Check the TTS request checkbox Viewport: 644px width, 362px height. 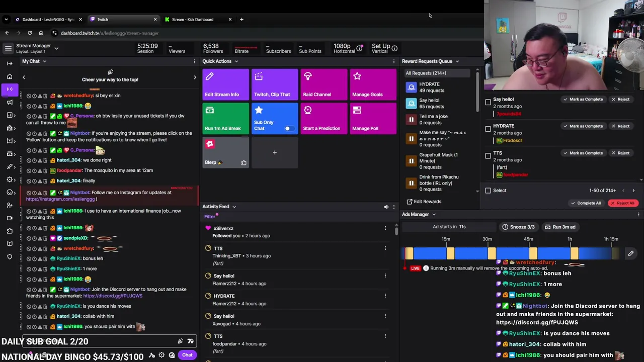(x=488, y=156)
